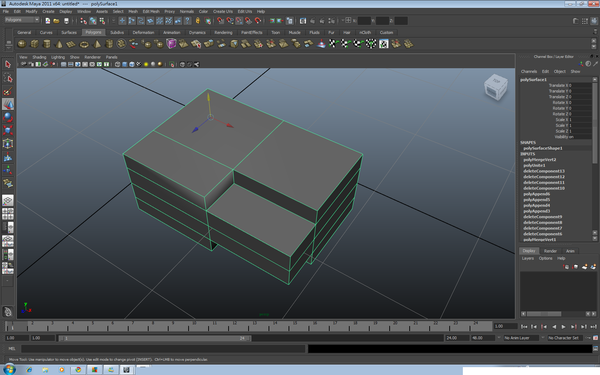Create a polygon torus from shelf
This screenshot has width=600, height=375.
click(x=84, y=44)
